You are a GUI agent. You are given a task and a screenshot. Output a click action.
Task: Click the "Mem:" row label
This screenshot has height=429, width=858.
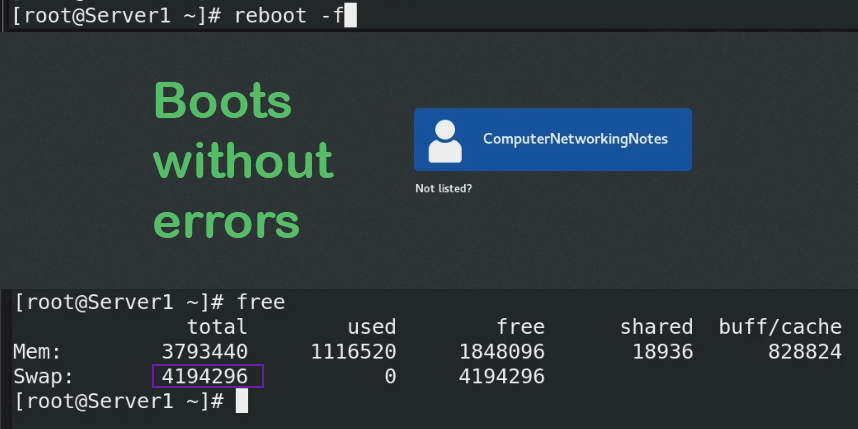click(x=37, y=352)
